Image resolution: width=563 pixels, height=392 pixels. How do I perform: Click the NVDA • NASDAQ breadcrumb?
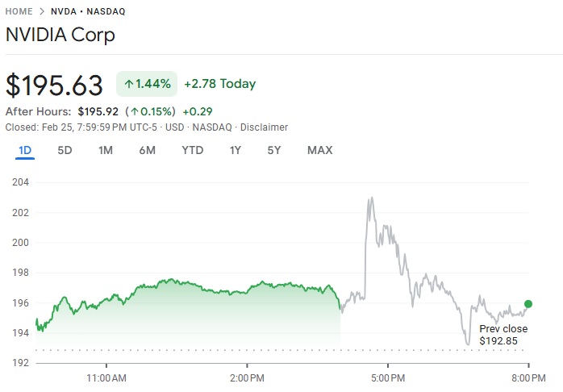point(88,12)
